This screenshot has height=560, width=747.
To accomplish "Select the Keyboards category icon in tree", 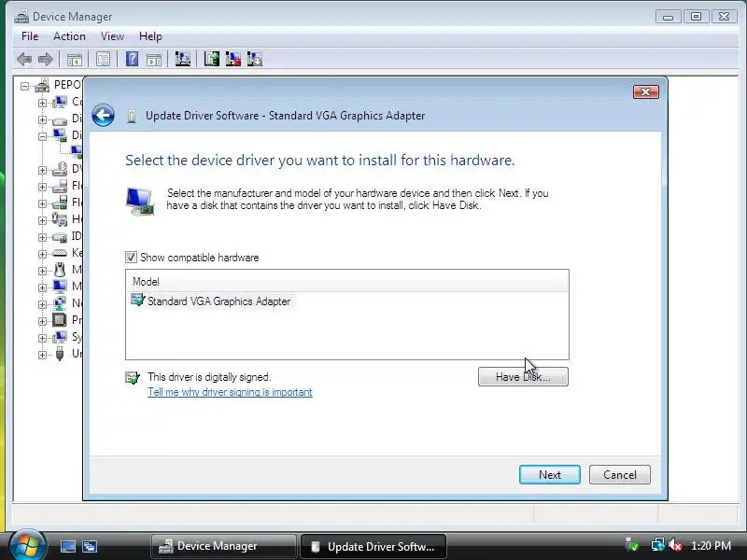I will 60,253.
